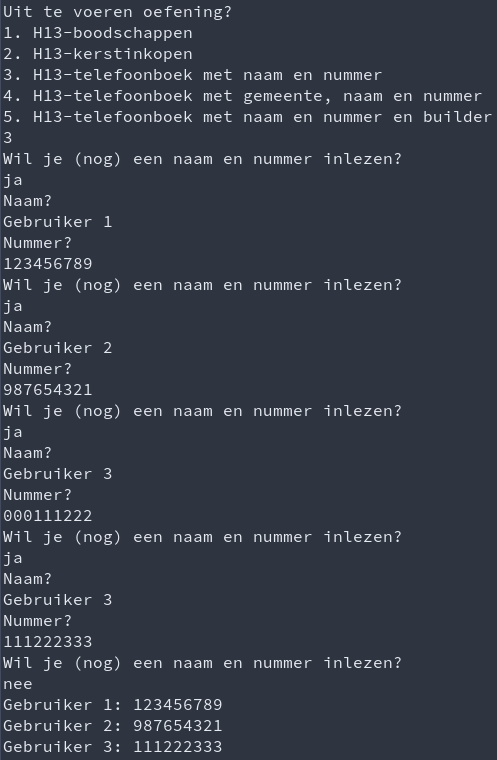Click the typed "Gebruiker 1" name entry
The height and width of the screenshot is (760, 497).
58,222
